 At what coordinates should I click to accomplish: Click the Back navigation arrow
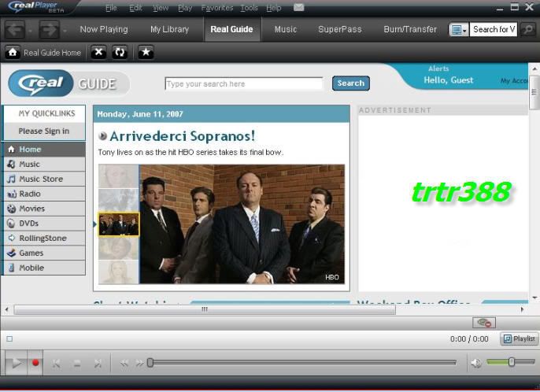[x=14, y=30]
